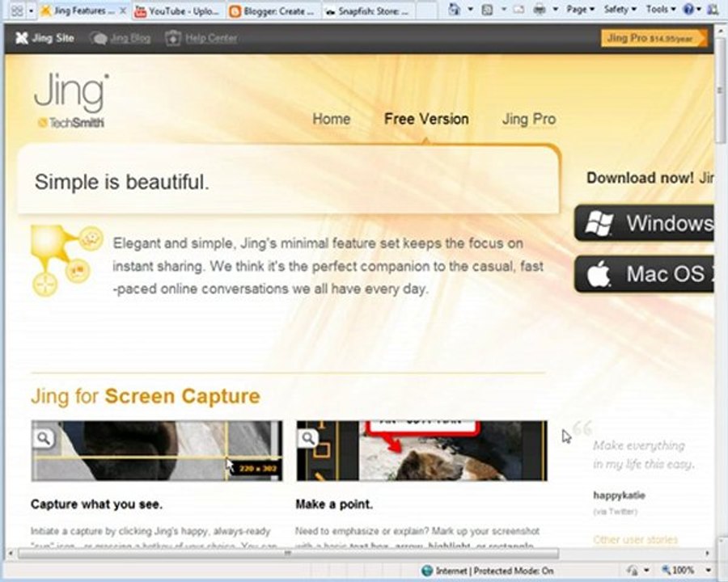Click the 100% zoom level button
This screenshot has height=582, width=728.
pyautogui.click(x=679, y=570)
